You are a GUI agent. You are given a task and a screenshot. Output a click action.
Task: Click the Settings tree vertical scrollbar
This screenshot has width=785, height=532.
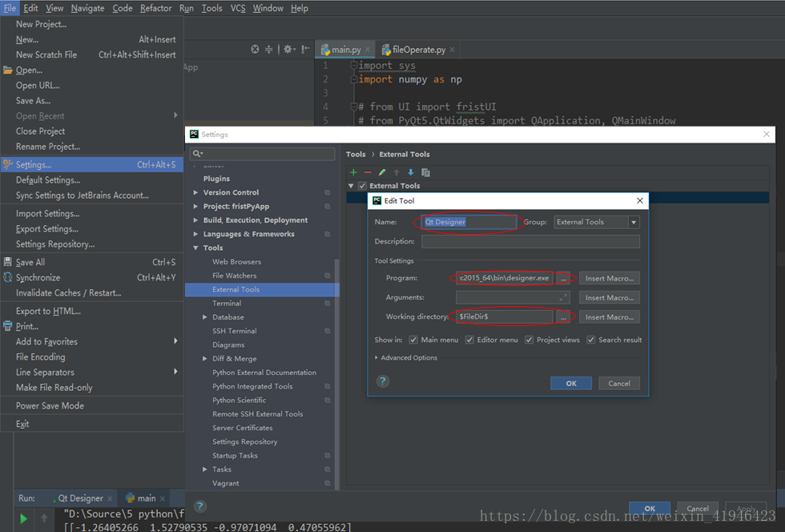click(x=337, y=373)
